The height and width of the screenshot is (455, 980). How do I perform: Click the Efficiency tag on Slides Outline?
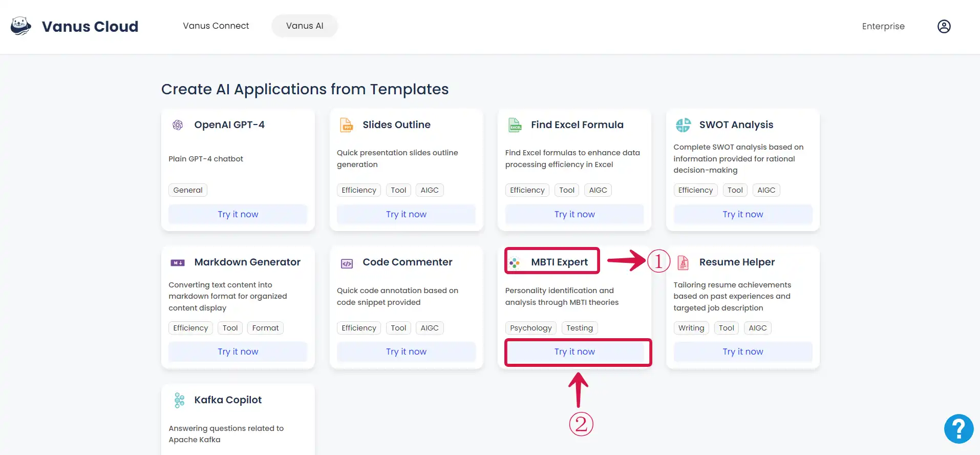coord(359,190)
